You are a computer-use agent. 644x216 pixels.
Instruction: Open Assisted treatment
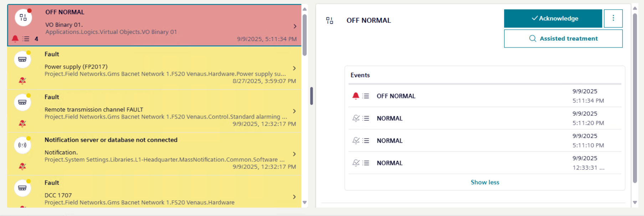point(563,39)
